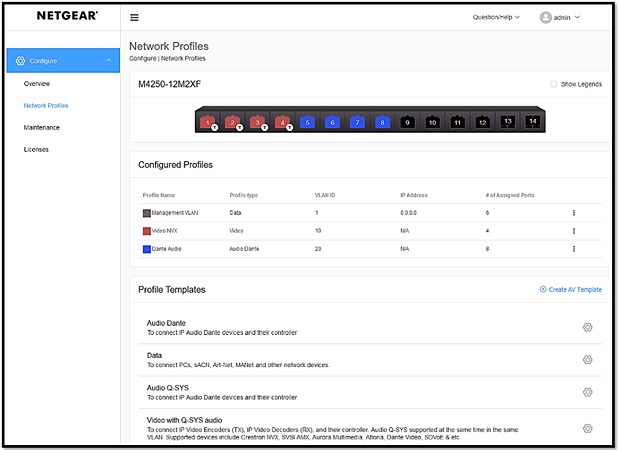Image resolution: width=620 pixels, height=450 pixels.
Task: Click gear icon for Video with Q-SYS audio template
Action: tap(588, 428)
